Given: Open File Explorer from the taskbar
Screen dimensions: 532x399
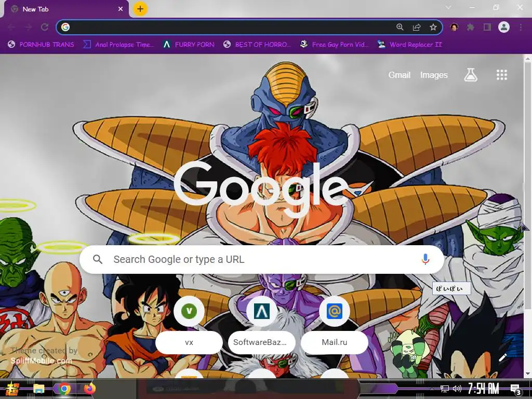Looking at the screenshot, I should click(x=38, y=389).
